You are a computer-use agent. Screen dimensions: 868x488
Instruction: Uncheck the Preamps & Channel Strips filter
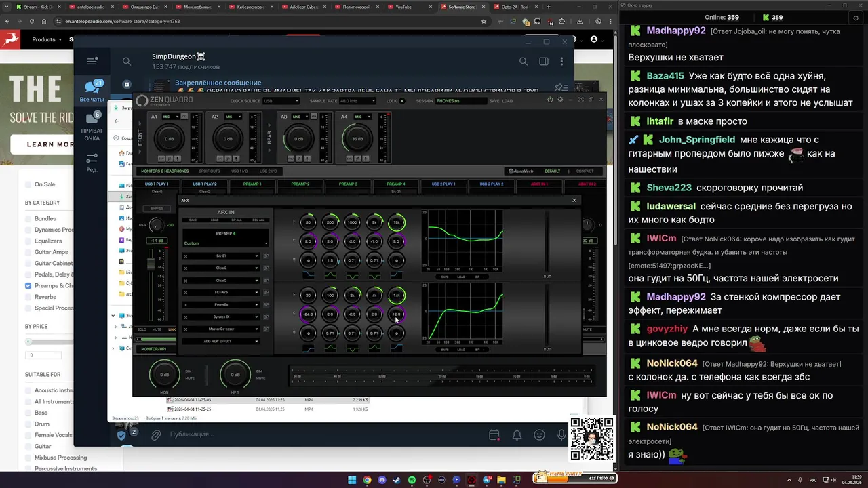tap(28, 285)
